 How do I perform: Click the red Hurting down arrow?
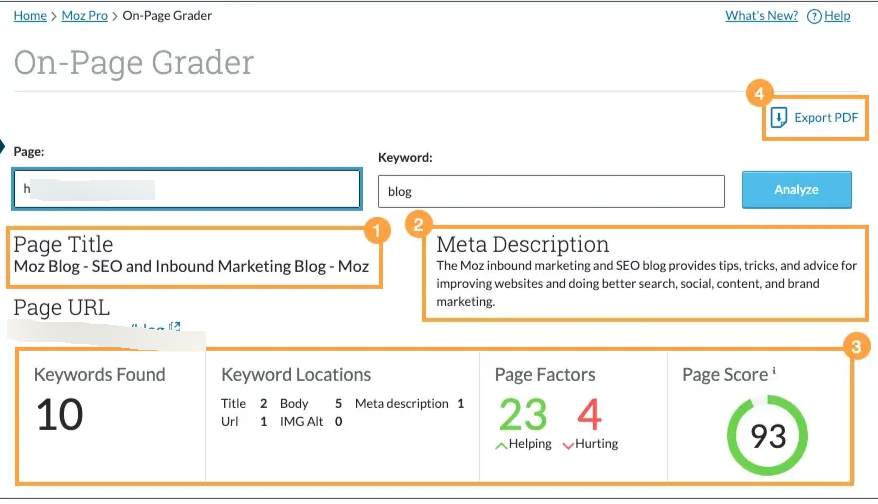click(x=569, y=445)
